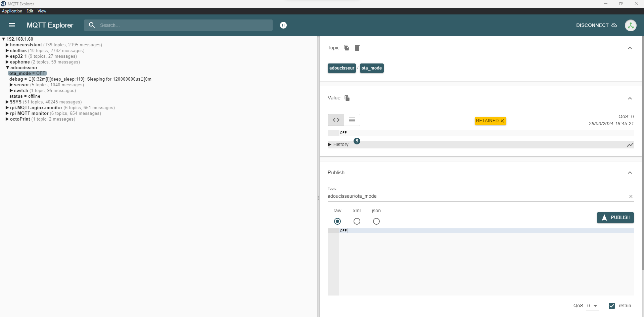The width and height of the screenshot is (644, 317).
Task: Select the ota_mode = OFF entry
Action: click(27, 74)
